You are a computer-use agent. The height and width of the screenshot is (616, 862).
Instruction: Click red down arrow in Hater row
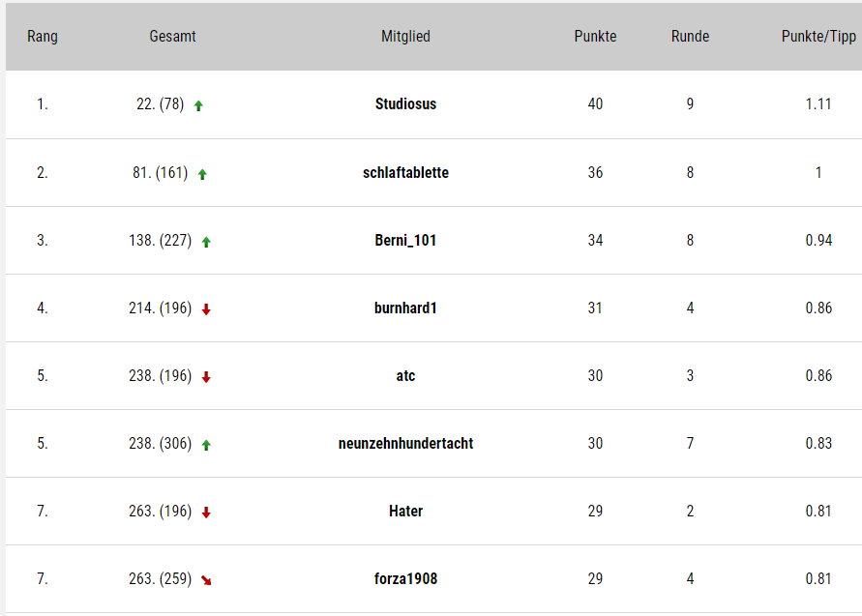206,513
